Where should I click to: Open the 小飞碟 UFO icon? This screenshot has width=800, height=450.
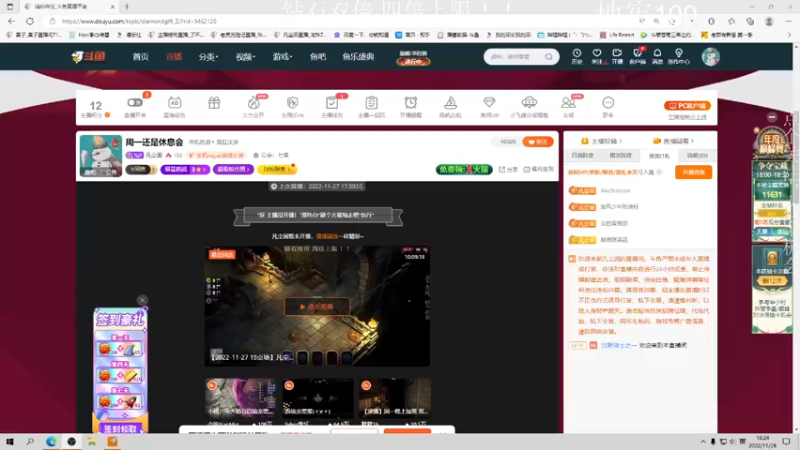point(529,106)
